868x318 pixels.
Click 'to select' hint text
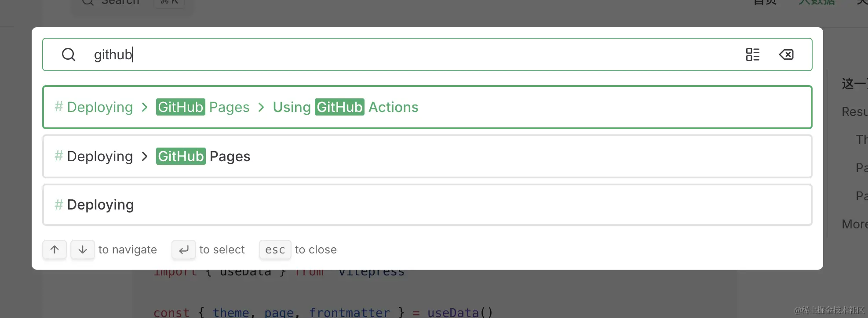tap(222, 249)
